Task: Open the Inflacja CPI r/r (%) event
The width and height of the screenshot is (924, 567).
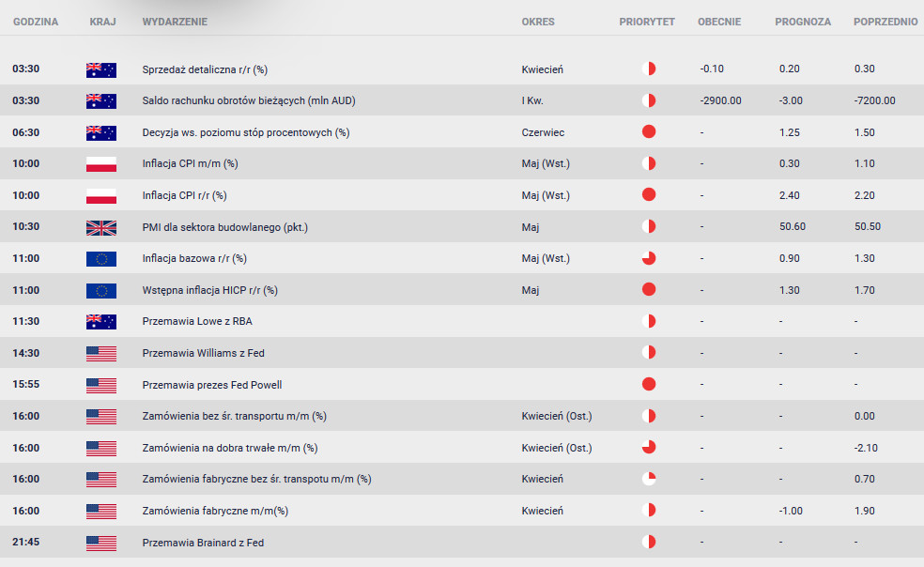Action: pyautogui.click(x=184, y=195)
